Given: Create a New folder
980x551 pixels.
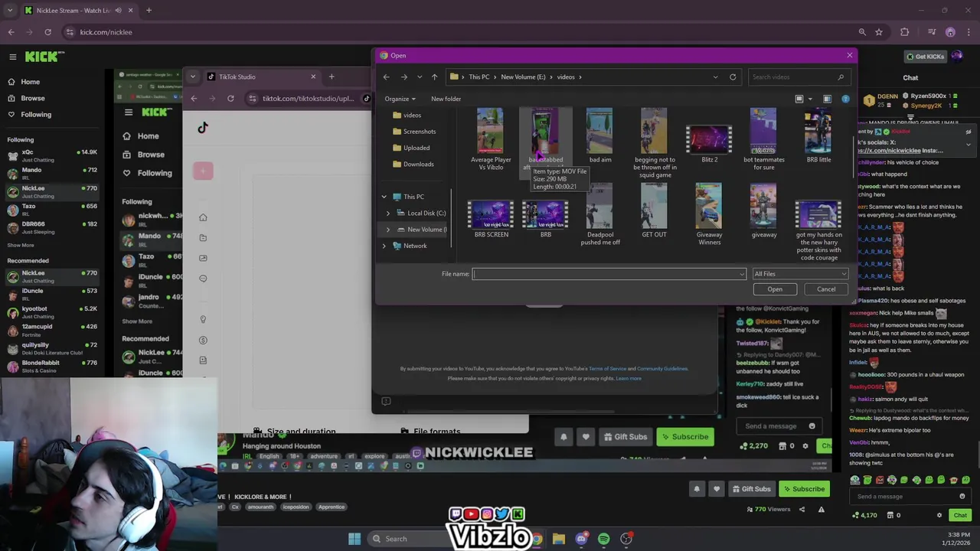Looking at the screenshot, I should [446, 99].
